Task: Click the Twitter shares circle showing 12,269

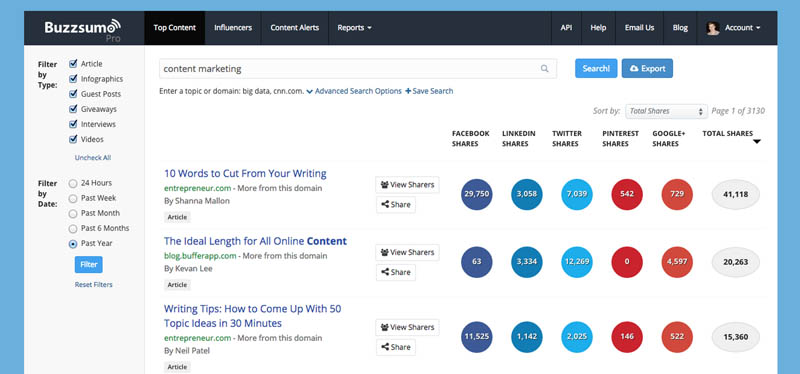Action: [x=577, y=262]
